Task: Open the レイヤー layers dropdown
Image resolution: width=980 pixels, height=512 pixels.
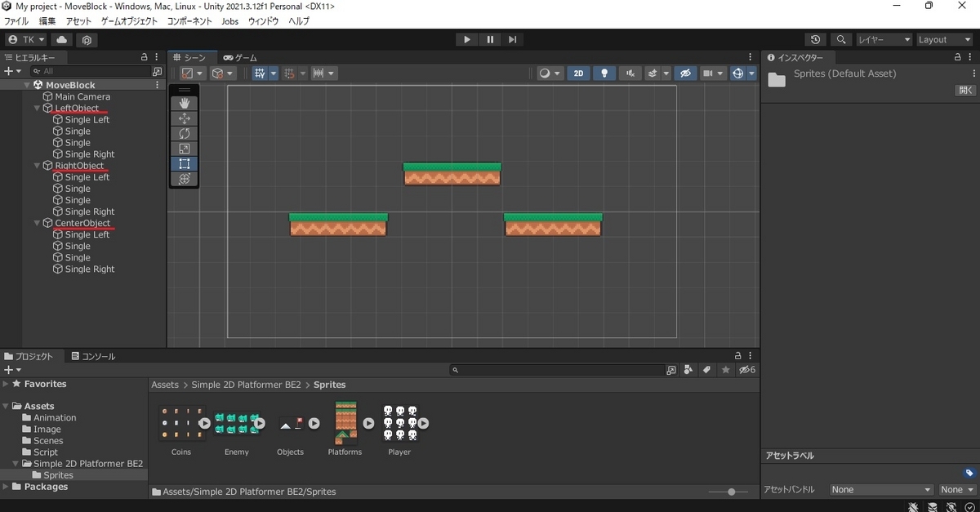Action: click(x=884, y=39)
